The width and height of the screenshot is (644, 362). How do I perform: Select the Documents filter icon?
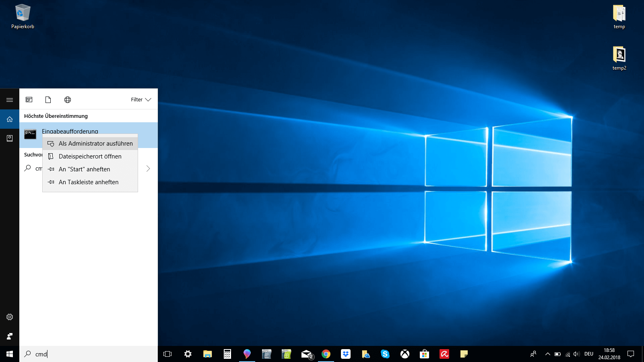click(48, 100)
